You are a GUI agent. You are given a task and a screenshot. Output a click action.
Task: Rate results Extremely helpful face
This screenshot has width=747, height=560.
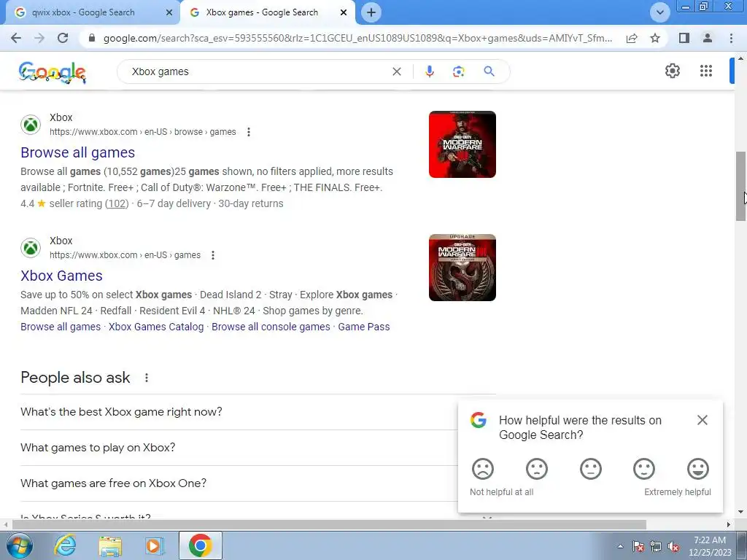698,469
